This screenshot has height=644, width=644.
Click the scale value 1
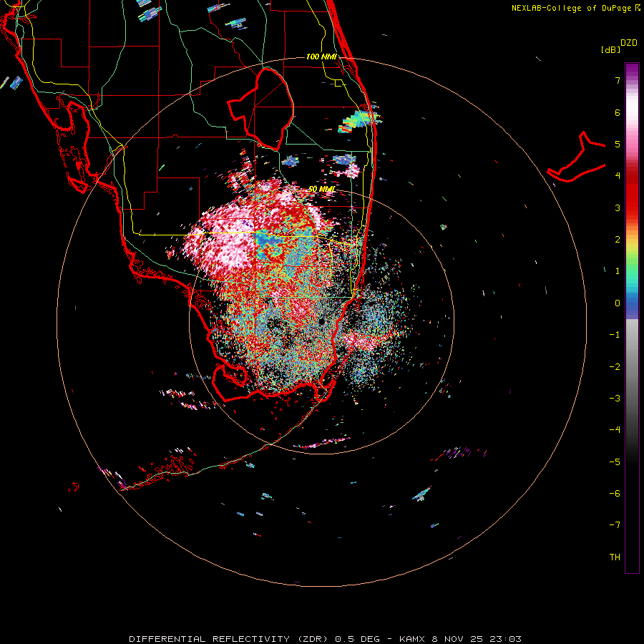(618, 271)
